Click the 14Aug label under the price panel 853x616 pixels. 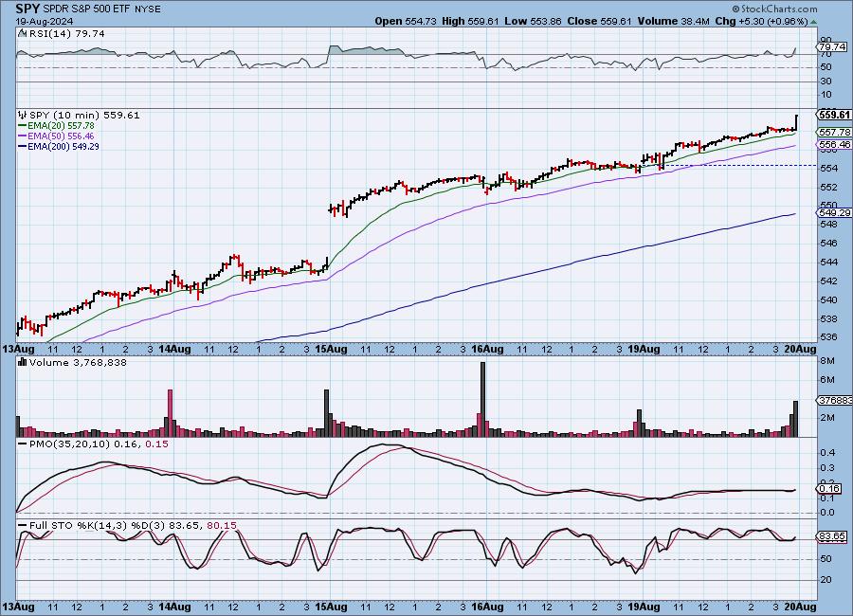(174, 349)
